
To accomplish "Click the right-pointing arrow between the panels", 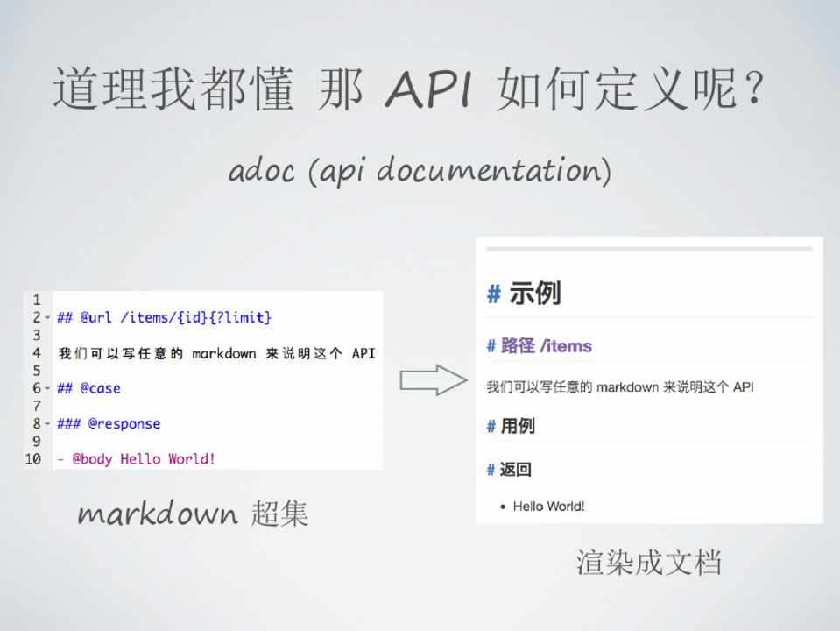I will pyautogui.click(x=433, y=380).
